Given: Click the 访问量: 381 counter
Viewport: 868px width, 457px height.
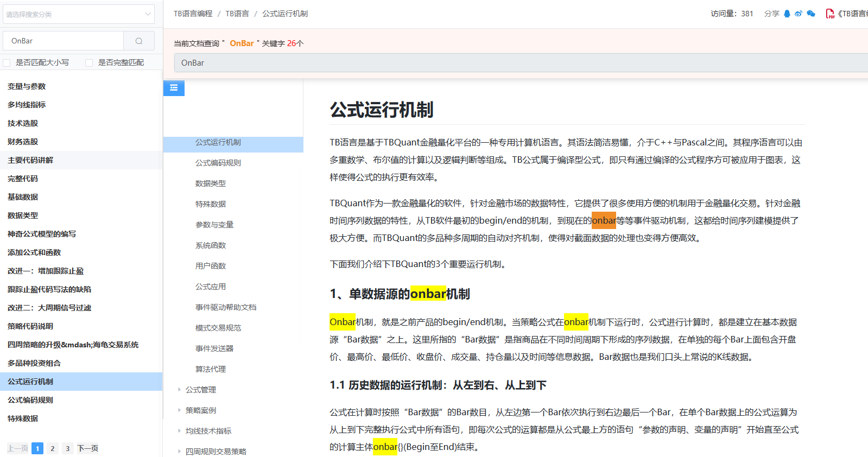Looking at the screenshot, I should point(732,14).
